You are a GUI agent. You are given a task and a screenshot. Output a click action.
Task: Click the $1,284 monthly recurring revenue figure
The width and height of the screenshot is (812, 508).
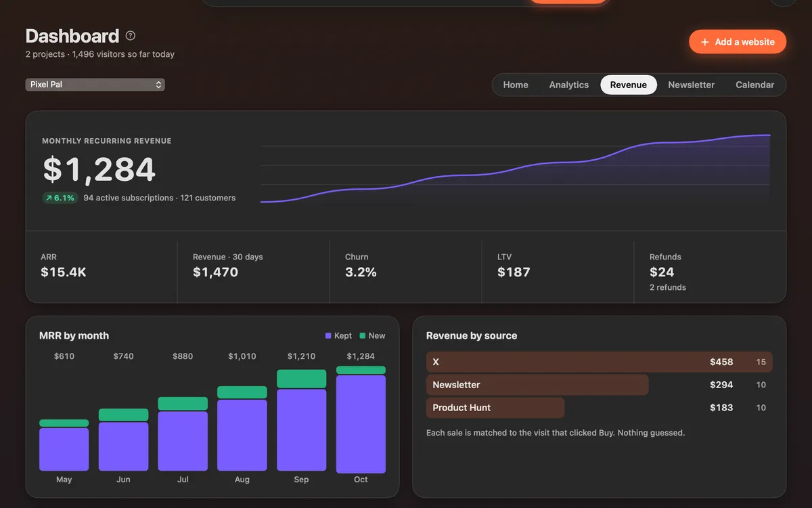[99, 169]
